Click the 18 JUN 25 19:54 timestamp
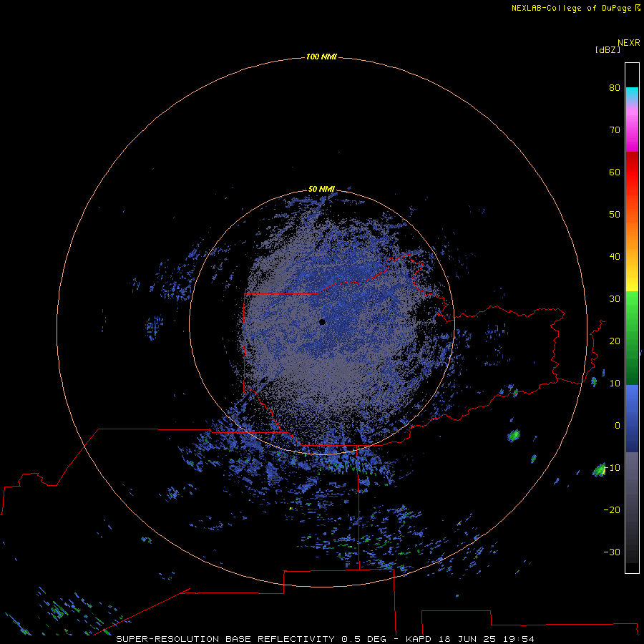Screen dimensions: 644x644 [x=487, y=639]
